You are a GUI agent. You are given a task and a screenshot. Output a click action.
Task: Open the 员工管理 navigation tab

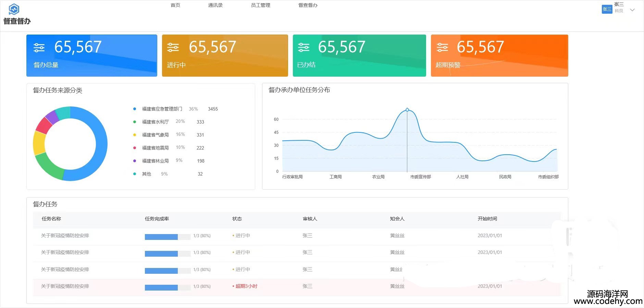pos(261,5)
